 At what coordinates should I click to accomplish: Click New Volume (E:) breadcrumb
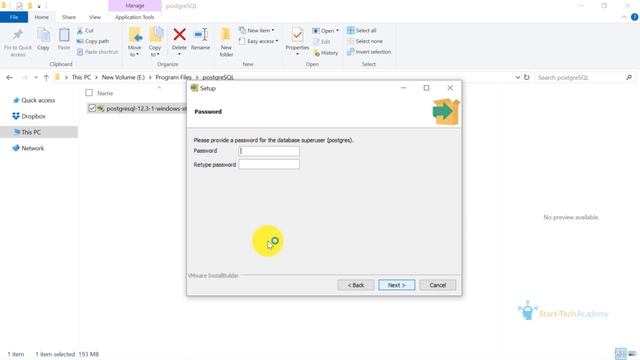coord(123,77)
